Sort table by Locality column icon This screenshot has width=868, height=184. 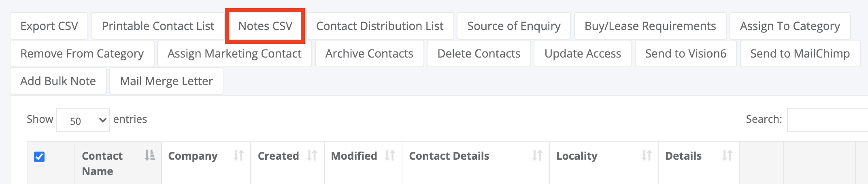point(646,155)
